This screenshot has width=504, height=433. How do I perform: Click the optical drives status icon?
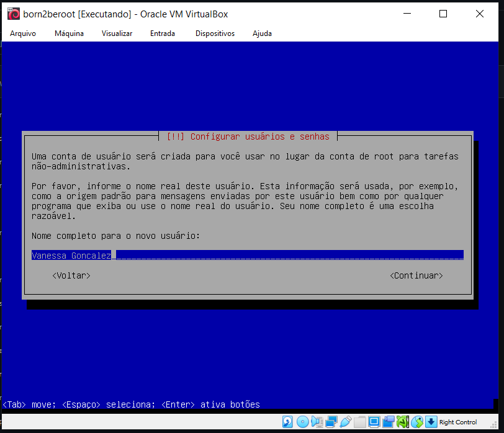click(x=302, y=422)
